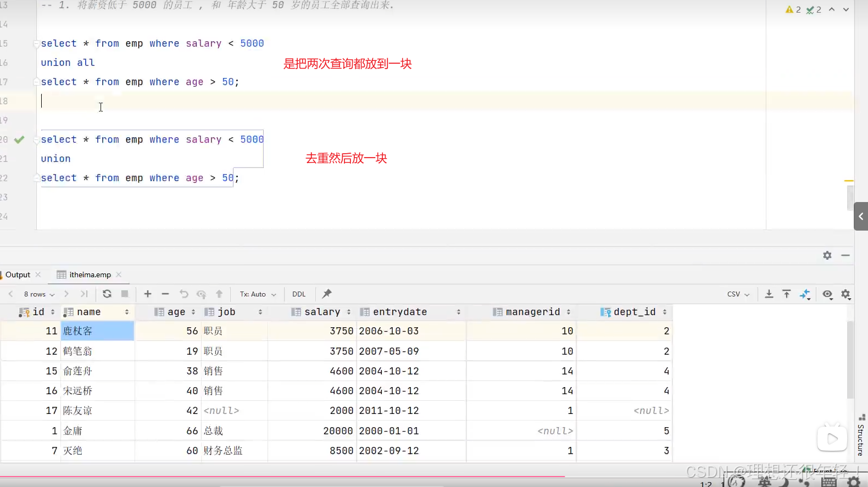Go to previous highlighted error arrow
This screenshot has width=868, height=487.
pyautogui.click(x=832, y=9)
